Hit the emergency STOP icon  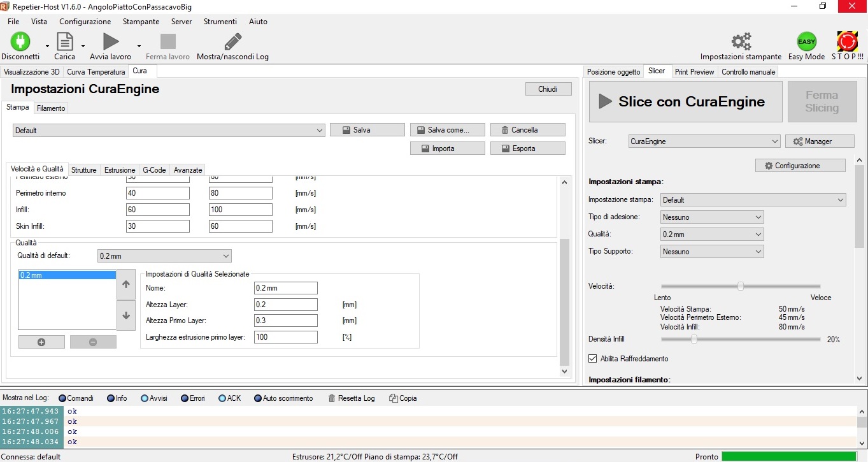[847, 41]
